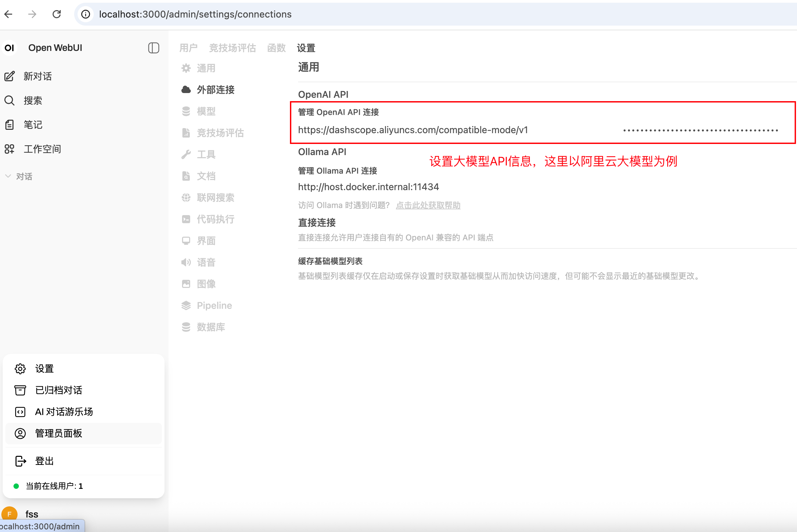
Task: Click the 直接连接 heading
Action: [317, 223]
